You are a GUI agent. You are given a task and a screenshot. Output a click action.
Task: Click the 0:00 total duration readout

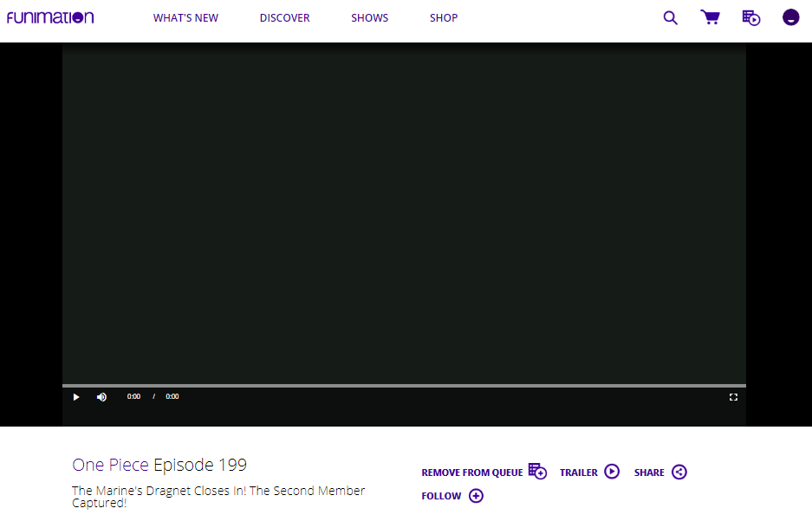click(x=172, y=396)
